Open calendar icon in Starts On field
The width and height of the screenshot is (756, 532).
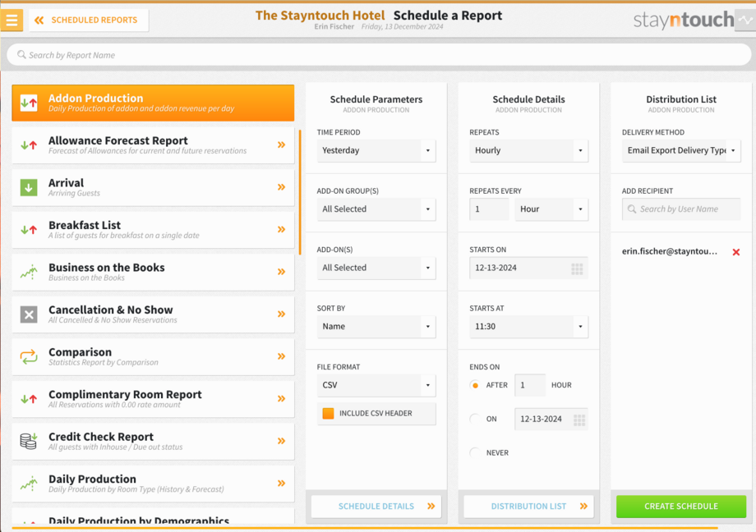coord(577,269)
